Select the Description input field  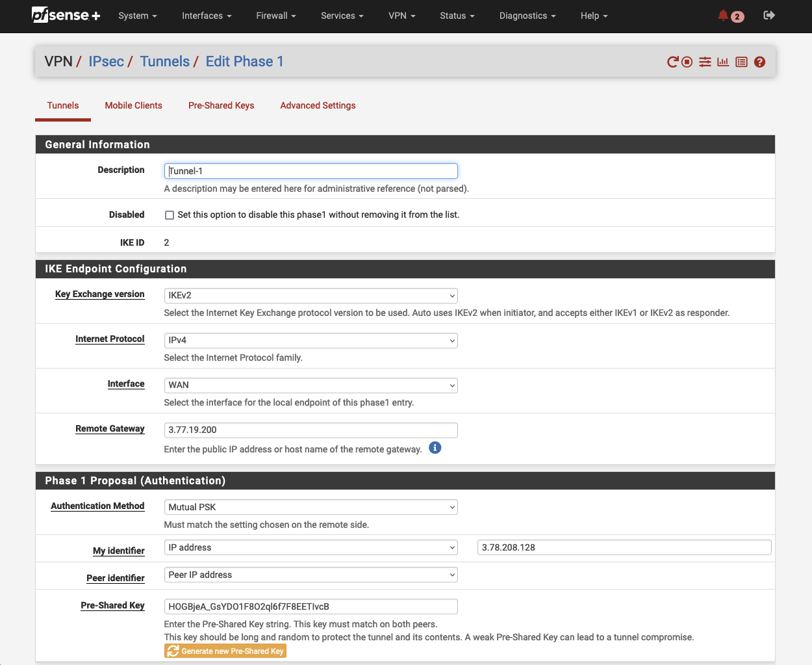[311, 170]
